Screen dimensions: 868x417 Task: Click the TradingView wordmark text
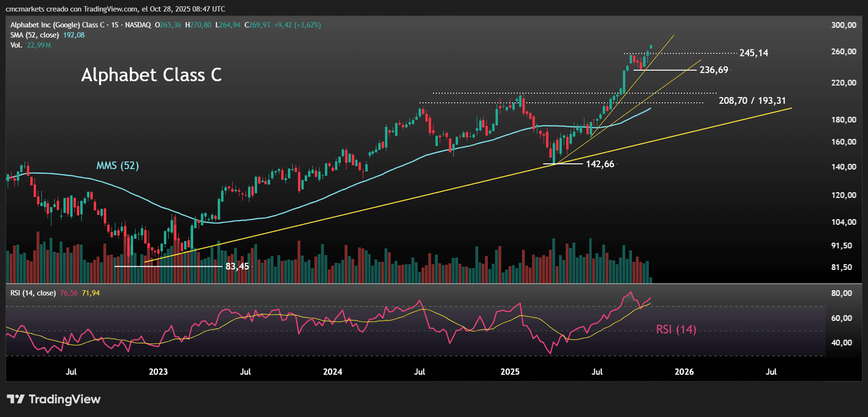64,399
